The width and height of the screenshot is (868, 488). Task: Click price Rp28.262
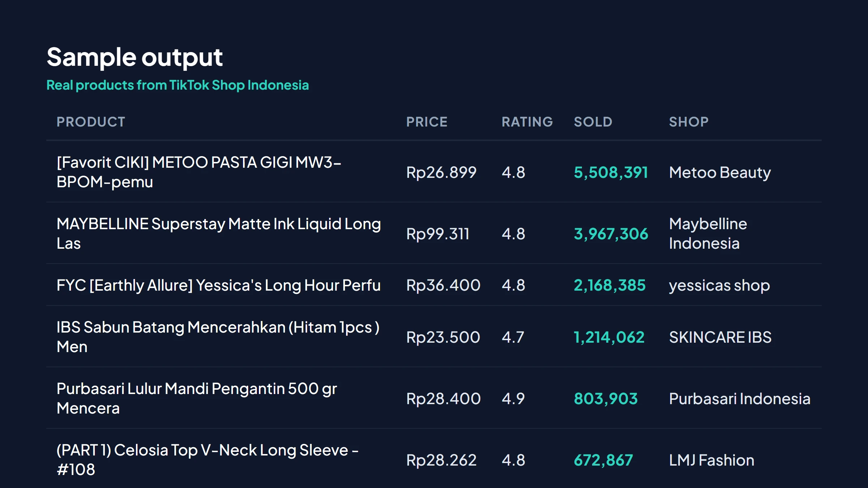(441, 460)
